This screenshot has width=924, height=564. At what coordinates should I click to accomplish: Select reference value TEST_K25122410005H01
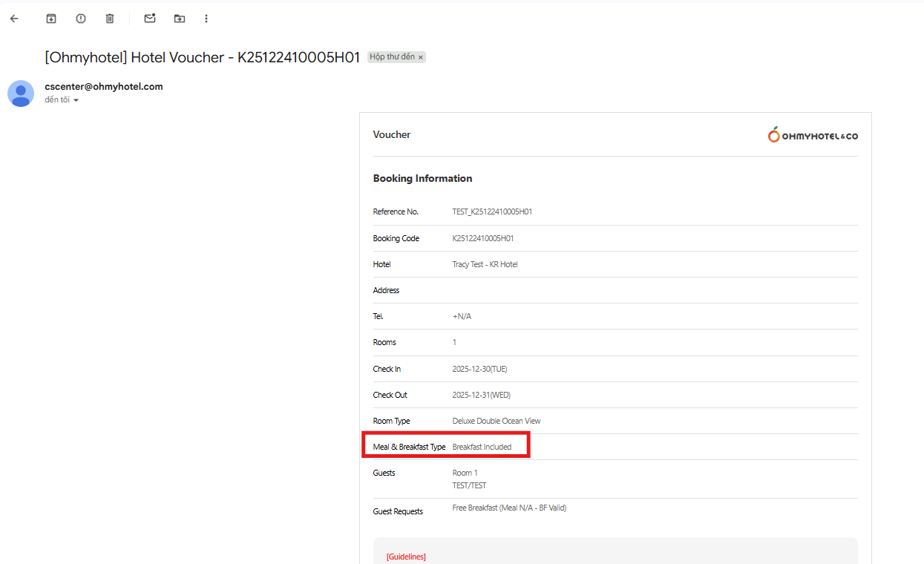(x=493, y=211)
